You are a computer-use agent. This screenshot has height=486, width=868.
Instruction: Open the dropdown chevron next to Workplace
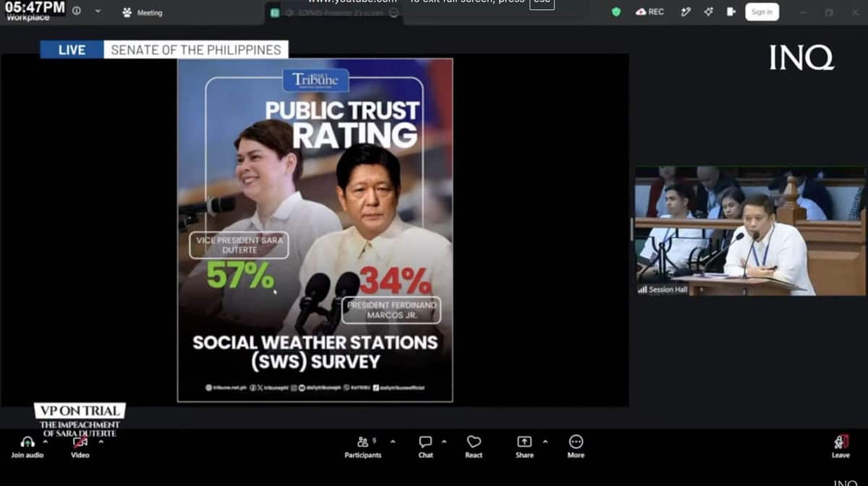98,11
